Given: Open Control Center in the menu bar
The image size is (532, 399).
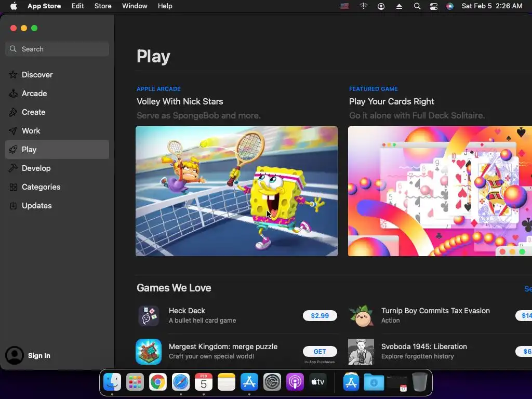Looking at the screenshot, I should click(x=434, y=6).
